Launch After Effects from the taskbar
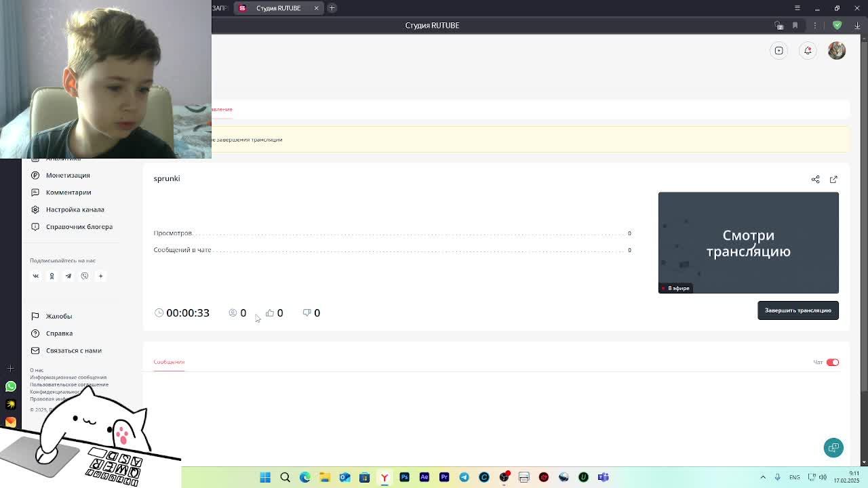The width and height of the screenshot is (868, 488). click(x=425, y=477)
